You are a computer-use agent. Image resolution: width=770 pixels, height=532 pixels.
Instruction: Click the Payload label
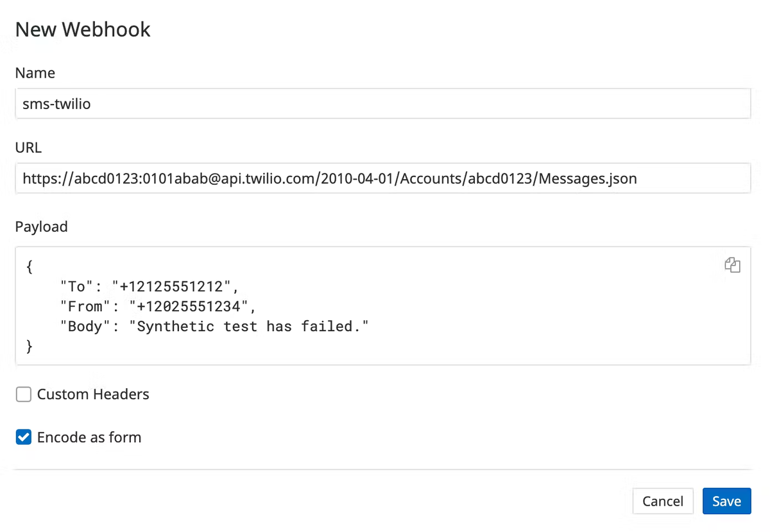tap(41, 227)
